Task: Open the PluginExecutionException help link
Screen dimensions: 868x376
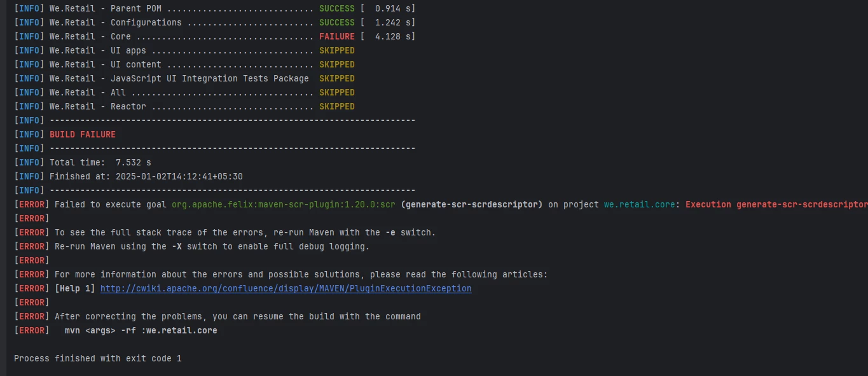Action: (286, 288)
